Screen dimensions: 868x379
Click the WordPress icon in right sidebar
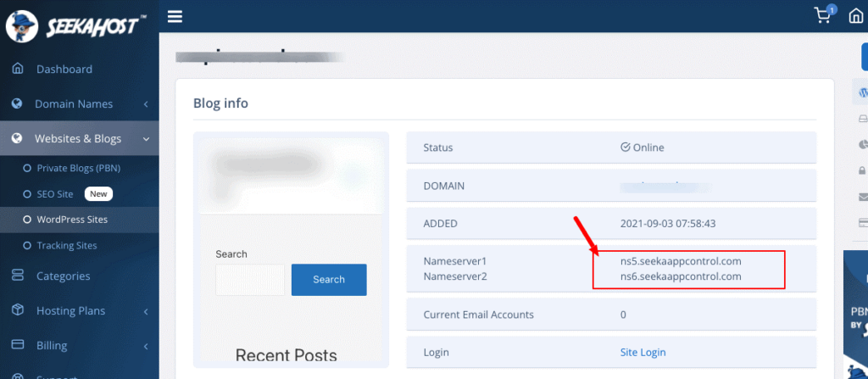tap(862, 92)
